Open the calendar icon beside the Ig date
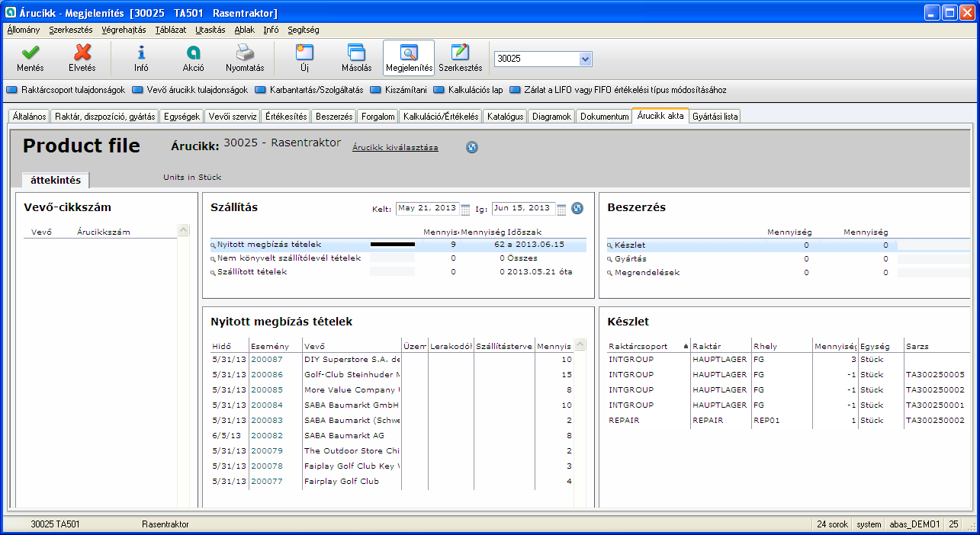980x535 pixels. click(x=561, y=209)
